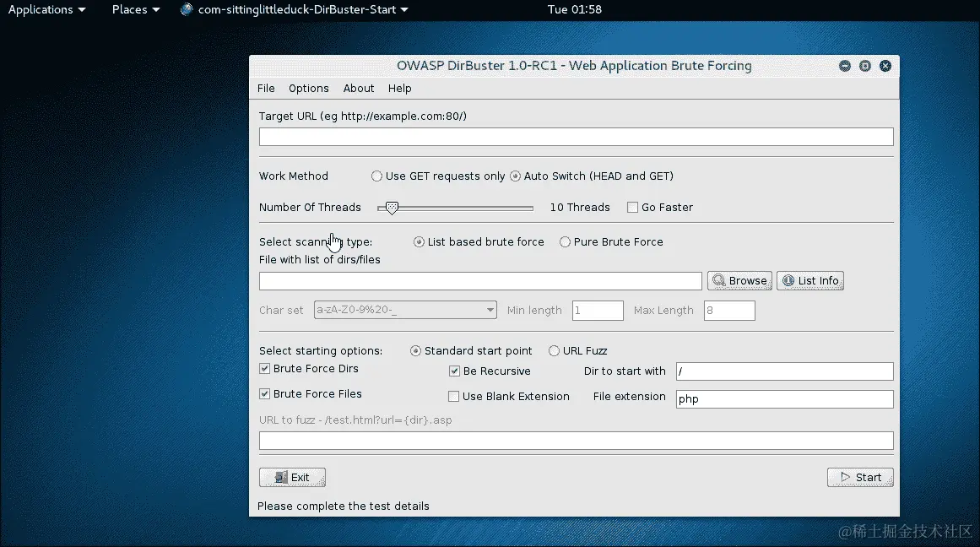Open the DirBuster-Start app menu in top bar
Viewport: 980px width, 547px height.
(x=295, y=9)
